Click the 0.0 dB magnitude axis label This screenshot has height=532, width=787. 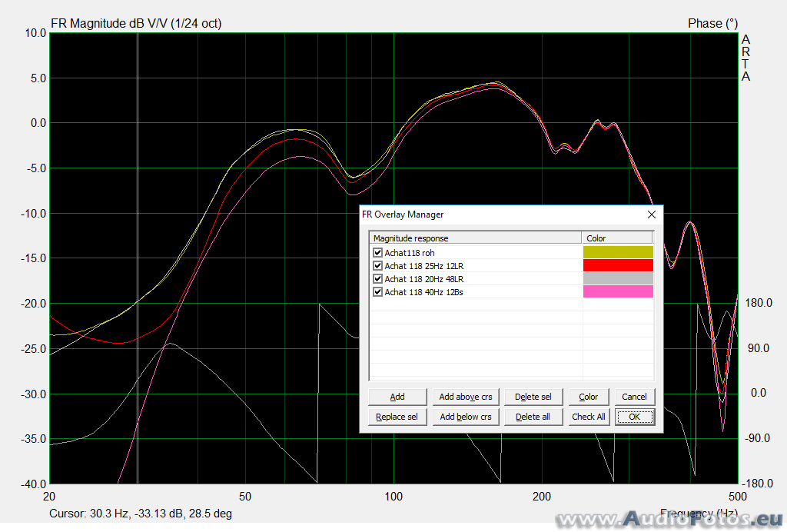pos(38,123)
